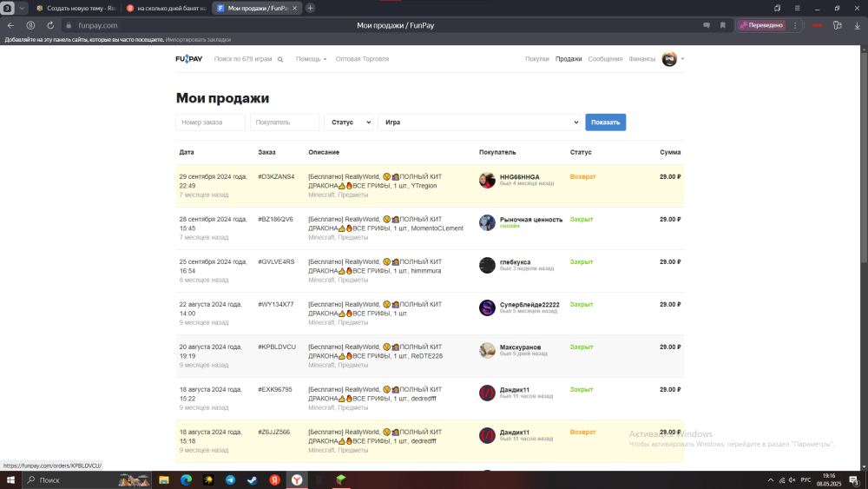Open Дандик11 avatar in order #EXK96795 row
The height and width of the screenshot is (489, 868).
(487, 393)
